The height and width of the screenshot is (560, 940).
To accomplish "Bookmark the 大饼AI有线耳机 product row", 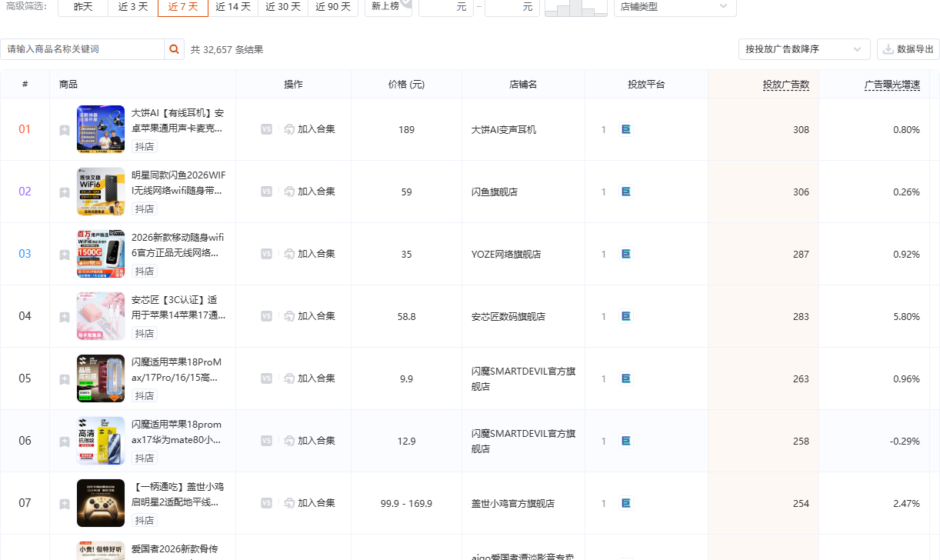I will click(65, 130).
